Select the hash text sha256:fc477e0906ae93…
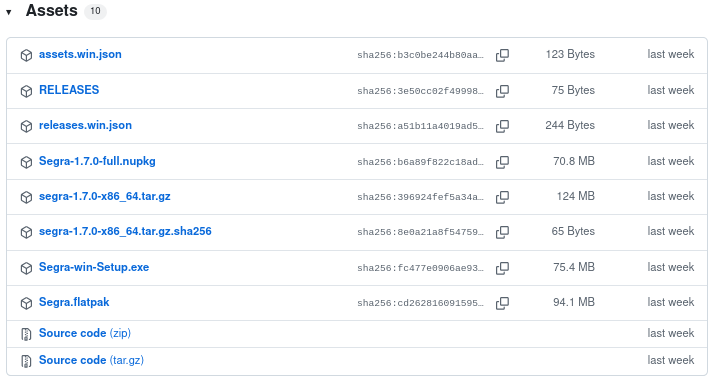The width and height of the screenshot is (716, 387). click(x=420, y=268)
